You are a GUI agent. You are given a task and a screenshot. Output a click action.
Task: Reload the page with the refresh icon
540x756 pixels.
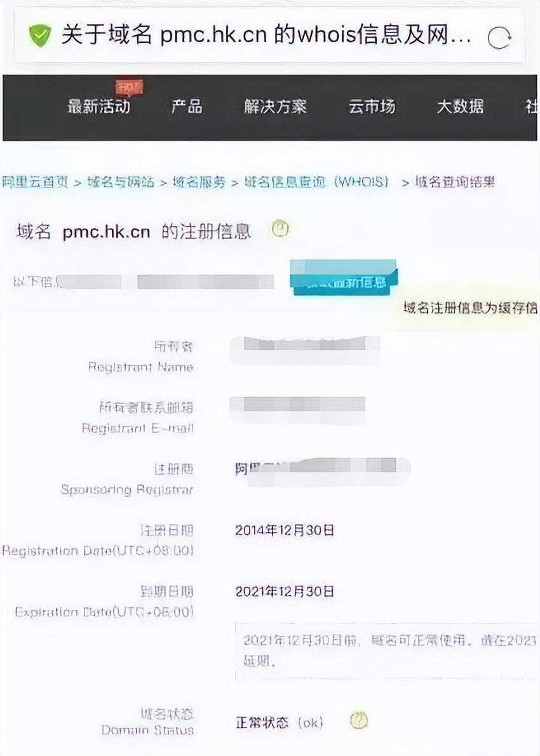(499, 38)
